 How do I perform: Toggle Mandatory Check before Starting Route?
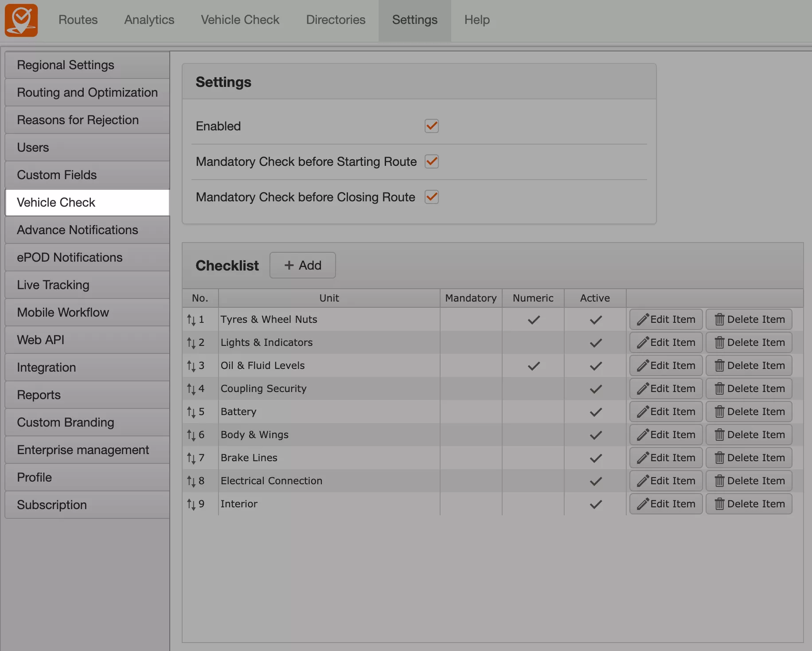point(432,161)
